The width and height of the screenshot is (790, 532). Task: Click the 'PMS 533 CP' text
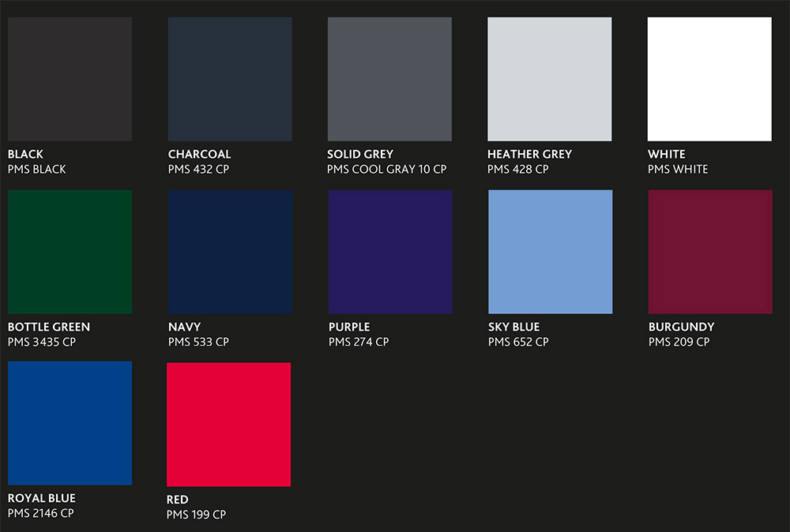[x=198, y=342]
